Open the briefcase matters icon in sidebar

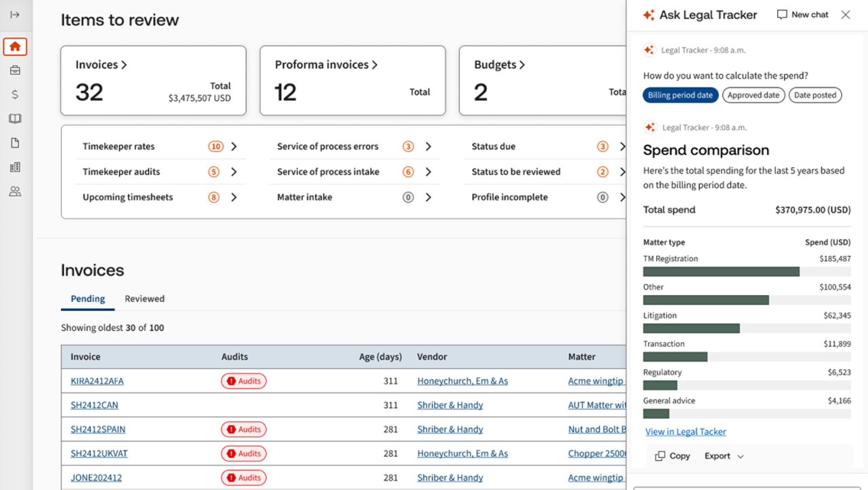point(15,71)
